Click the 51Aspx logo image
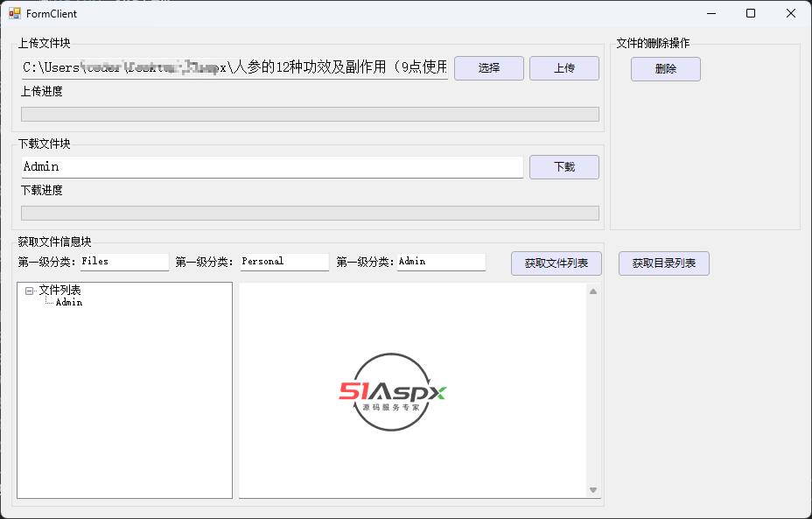The width and height of the screenshot is (812, 519). tap(392, 392)
